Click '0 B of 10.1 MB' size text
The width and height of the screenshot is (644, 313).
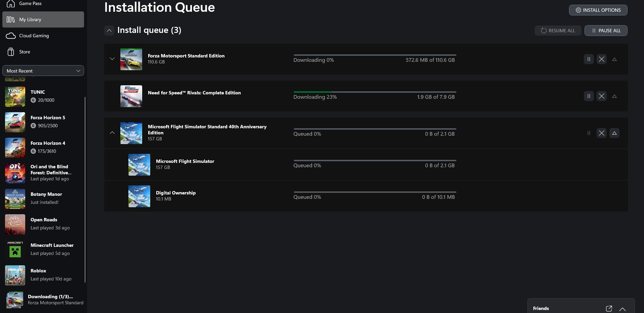[438, 197]
